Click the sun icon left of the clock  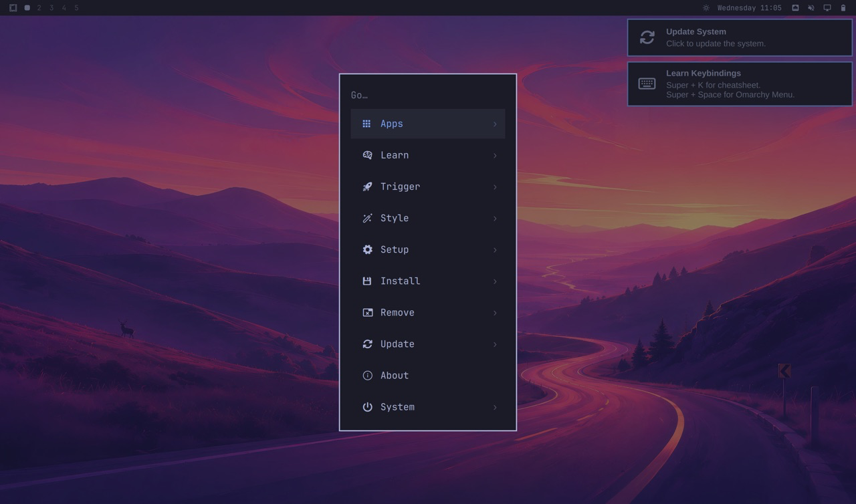tap(706, 8)
